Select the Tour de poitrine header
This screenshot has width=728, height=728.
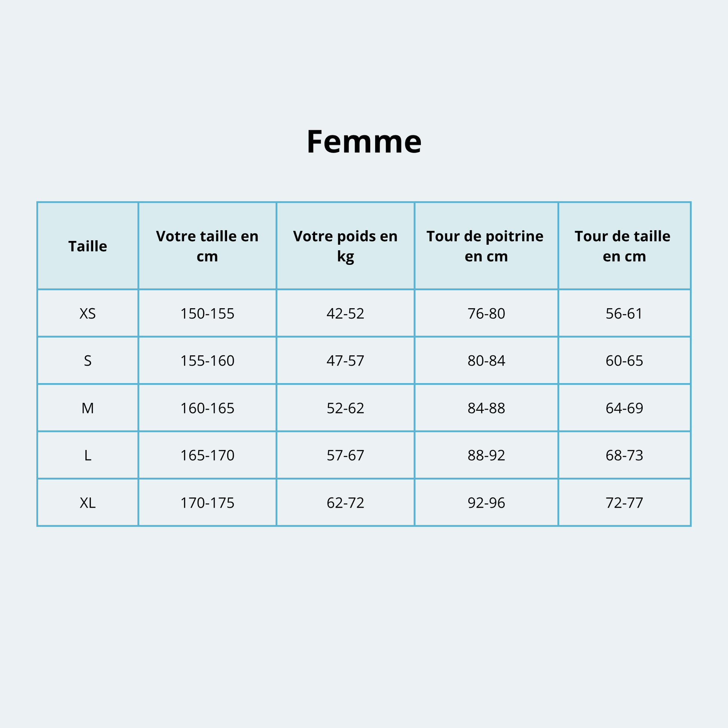[486, 246]
